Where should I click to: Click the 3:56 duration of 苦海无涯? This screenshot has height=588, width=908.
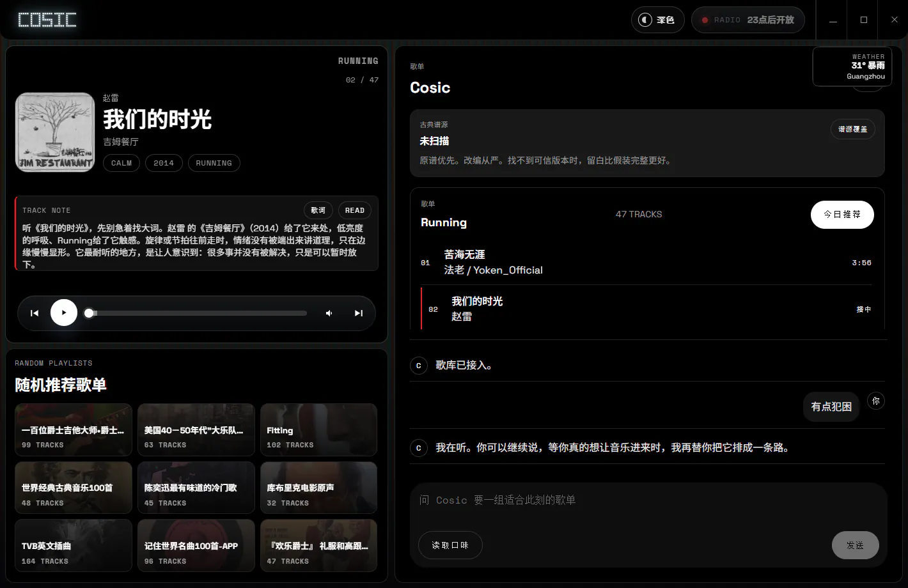(x=861, y=263)
